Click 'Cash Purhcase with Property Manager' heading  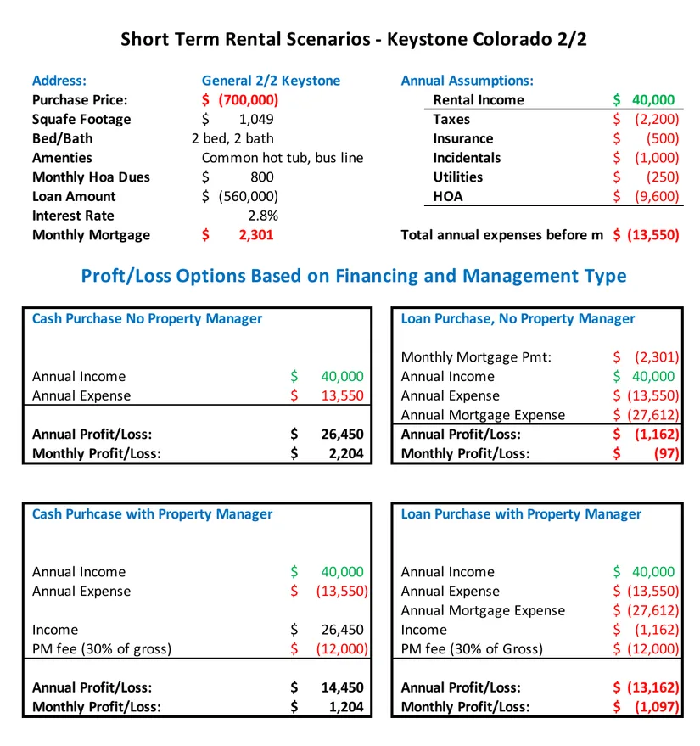[152, 513]
